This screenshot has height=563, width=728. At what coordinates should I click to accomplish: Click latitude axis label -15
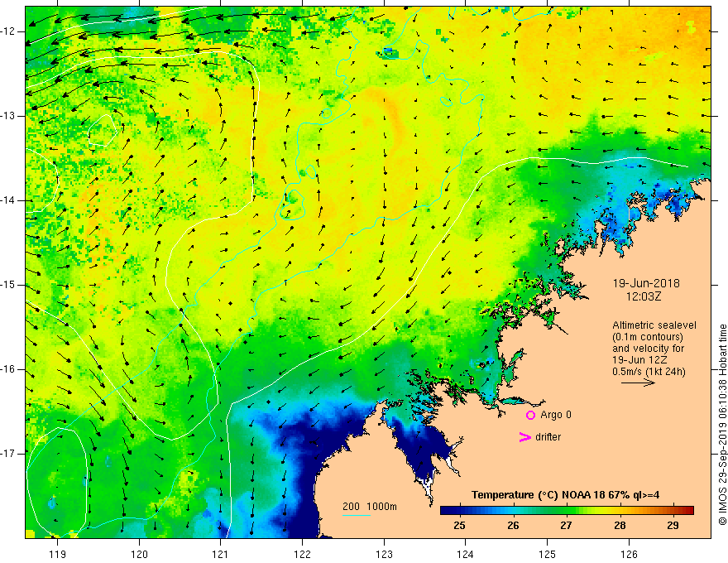[x=8, y=285]
